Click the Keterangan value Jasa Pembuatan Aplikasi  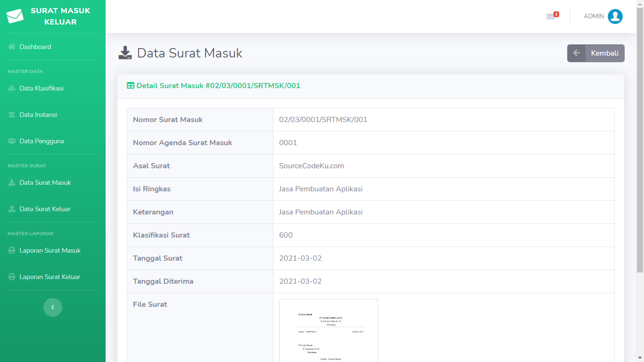pyautogui.click(x=321, y=212)
